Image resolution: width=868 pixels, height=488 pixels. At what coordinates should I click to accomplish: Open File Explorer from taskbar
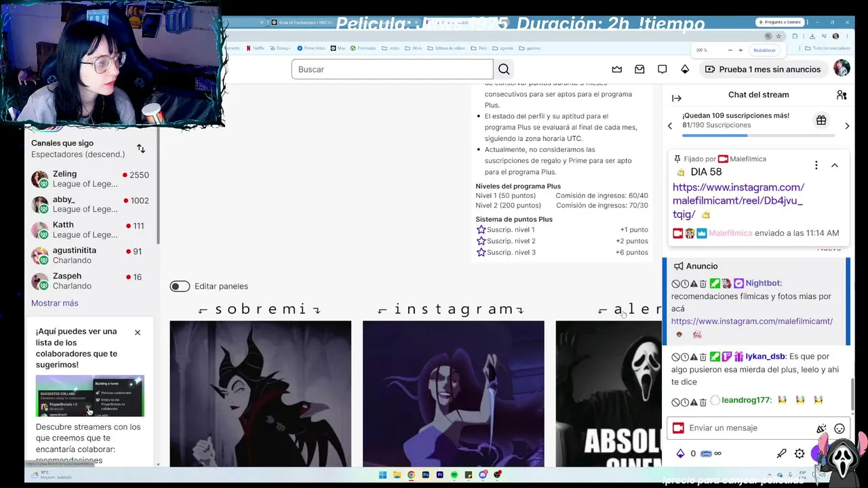[x=397, y=475]
